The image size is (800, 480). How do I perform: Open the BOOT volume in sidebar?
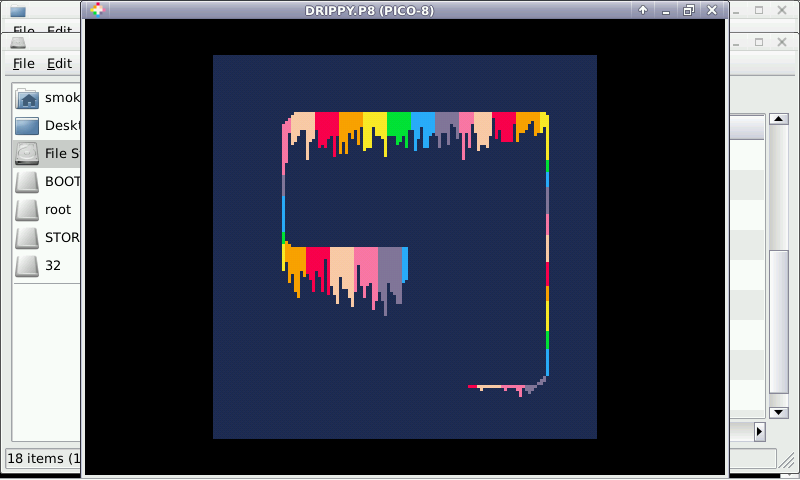click(x=28, y=182)
